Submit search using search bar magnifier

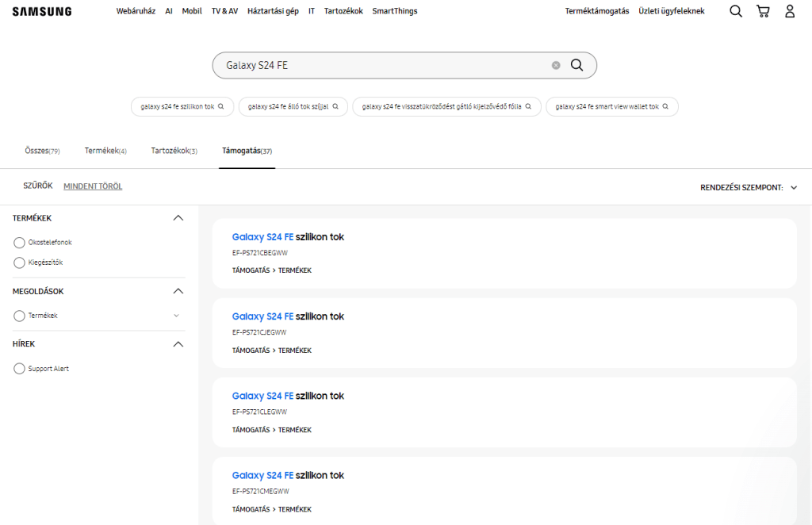(x=576, y=65)
